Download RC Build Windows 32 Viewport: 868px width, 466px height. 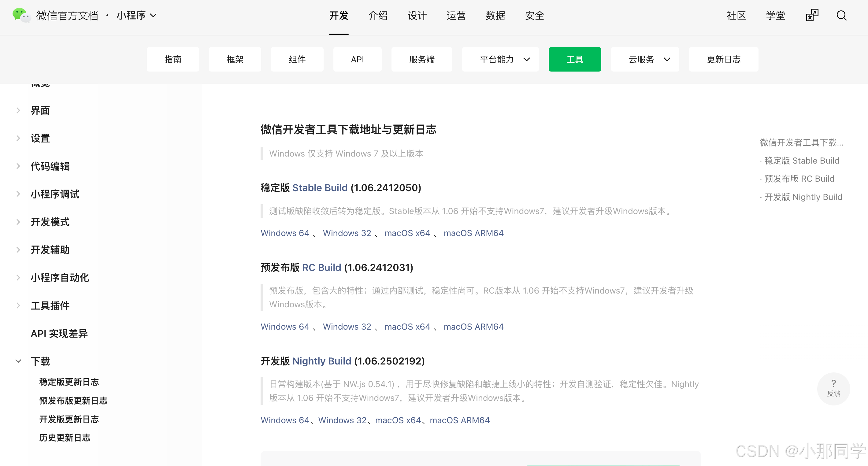pos(347,327)
